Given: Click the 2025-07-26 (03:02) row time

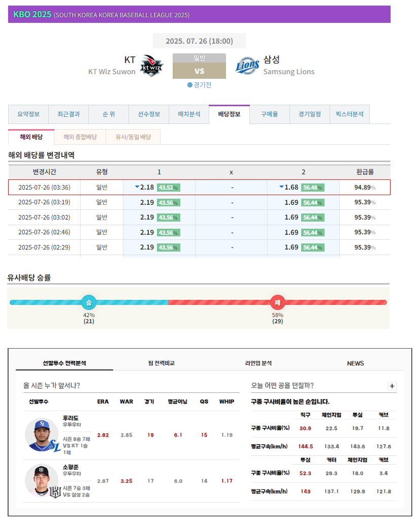Looking at the screenshot, I should pos(44,217).
